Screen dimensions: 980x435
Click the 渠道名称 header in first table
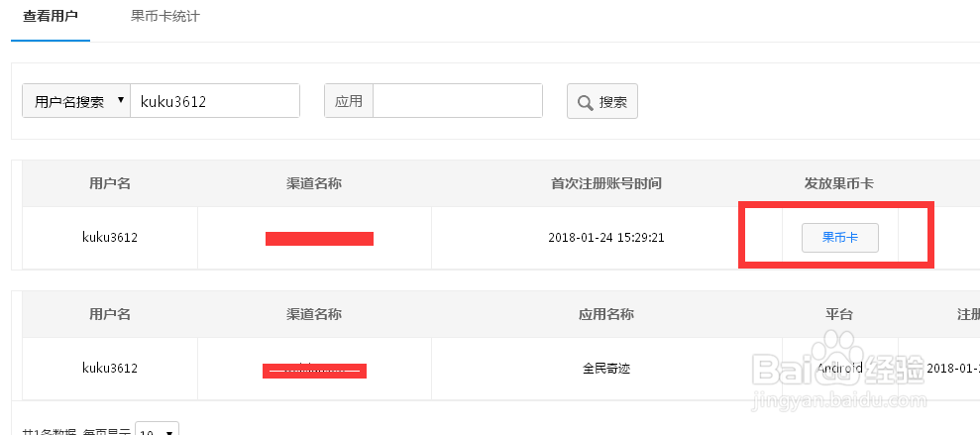tap(314, 183)
